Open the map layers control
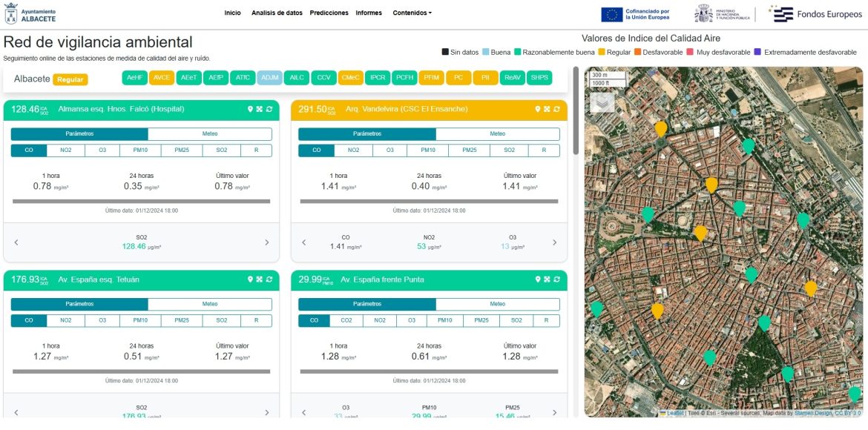Image resolution: width=868 pixels, height=430 pixels. pos(602,102)
